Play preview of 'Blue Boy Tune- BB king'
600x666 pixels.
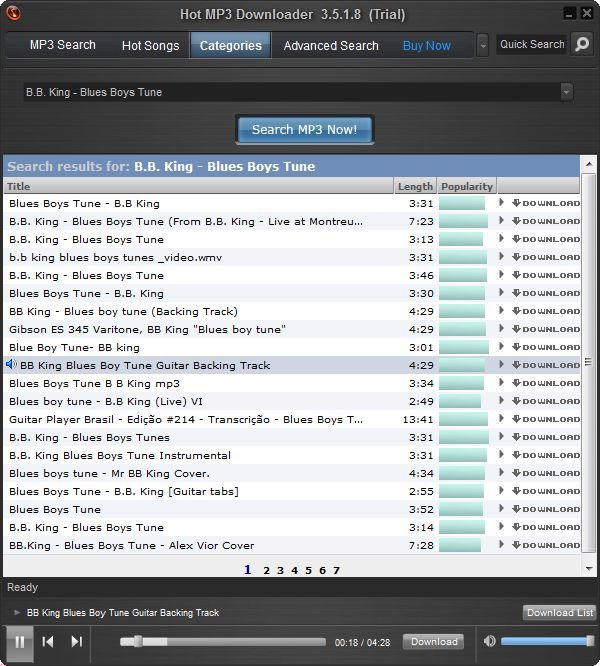pyautogui.click(x=501, y=347)
